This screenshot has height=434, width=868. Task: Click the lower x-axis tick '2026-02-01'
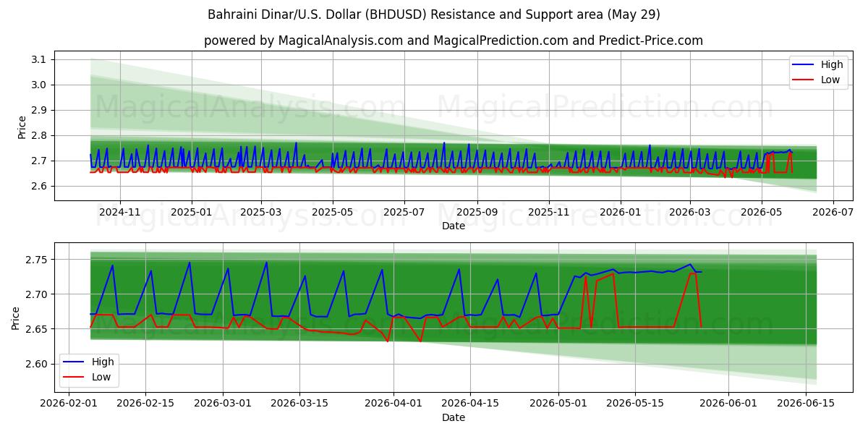point(69,404)
